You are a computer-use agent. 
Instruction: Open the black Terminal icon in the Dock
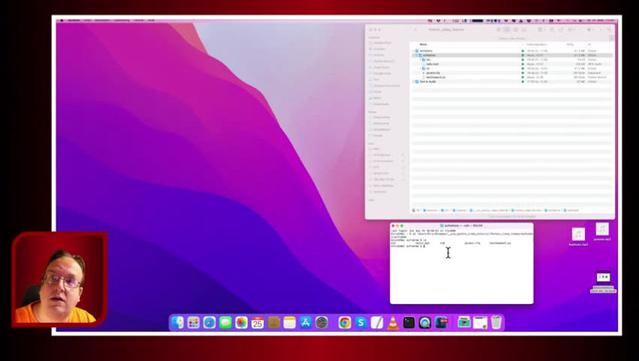click(x=409, y=323)
